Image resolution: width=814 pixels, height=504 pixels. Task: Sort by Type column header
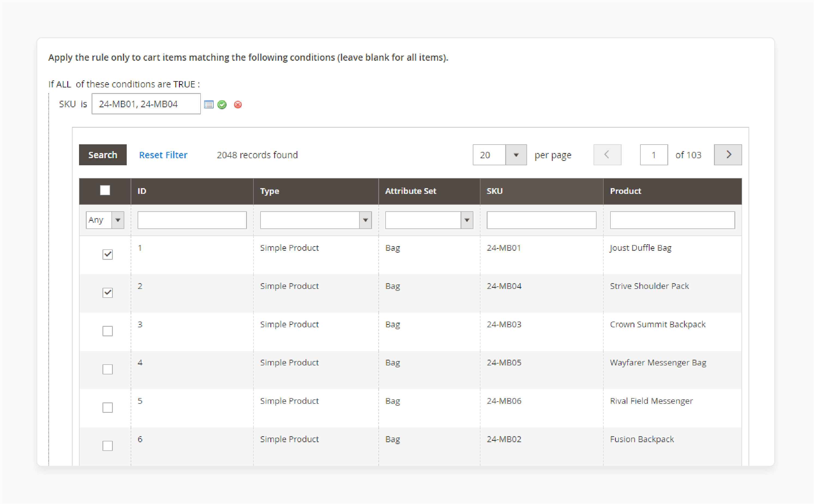(x=316, y=191)
